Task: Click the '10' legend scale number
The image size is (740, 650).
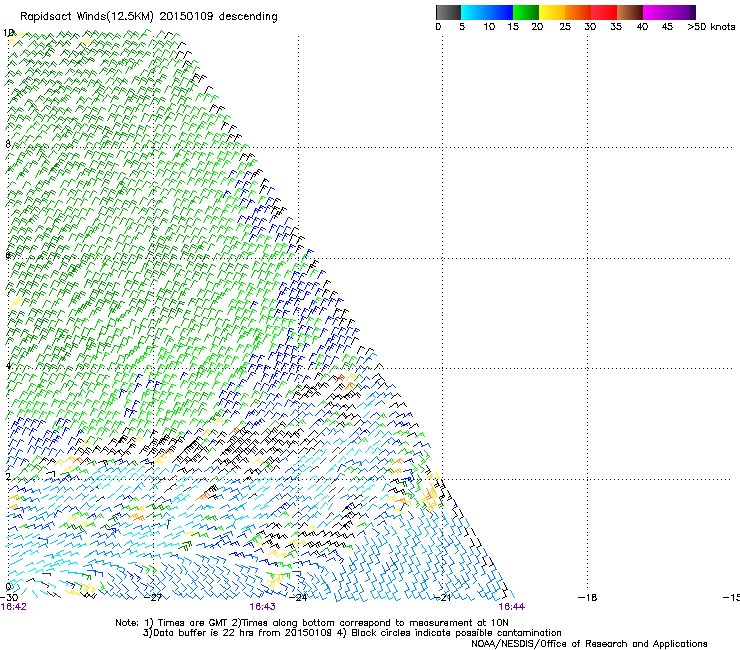Action: pos(489,26)
